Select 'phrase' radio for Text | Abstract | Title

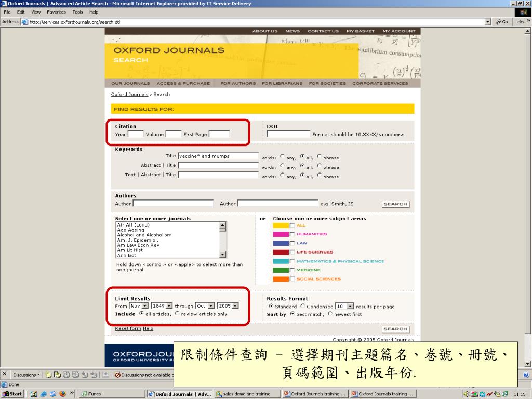point(320,175)
